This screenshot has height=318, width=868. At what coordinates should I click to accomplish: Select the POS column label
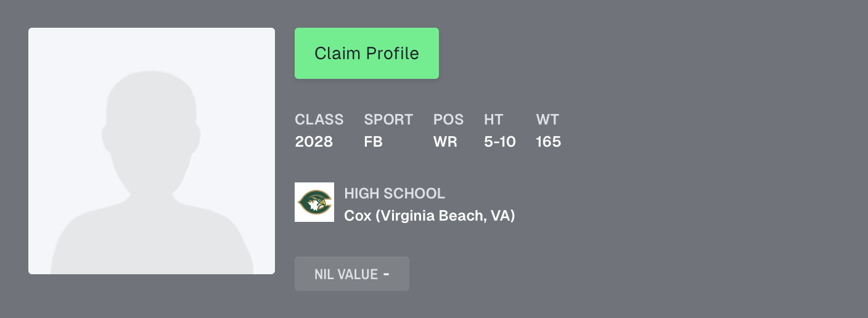coord(448,120)
